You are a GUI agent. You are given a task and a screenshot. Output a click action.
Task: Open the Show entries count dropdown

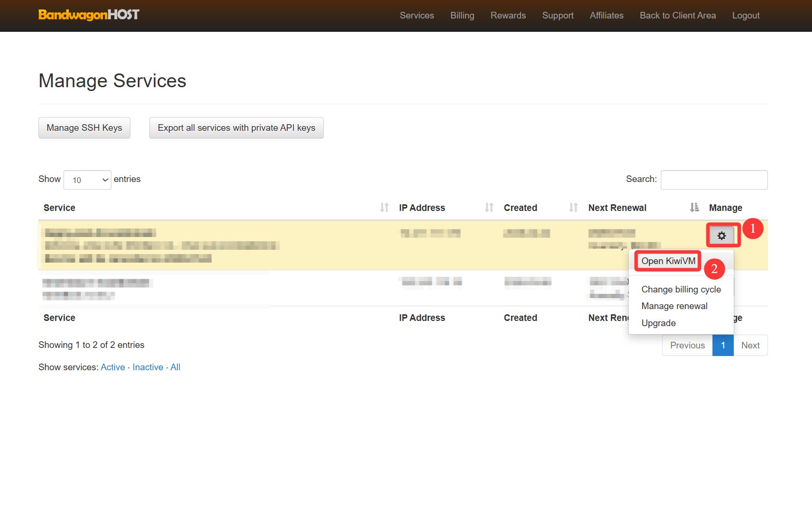(87, 180)
